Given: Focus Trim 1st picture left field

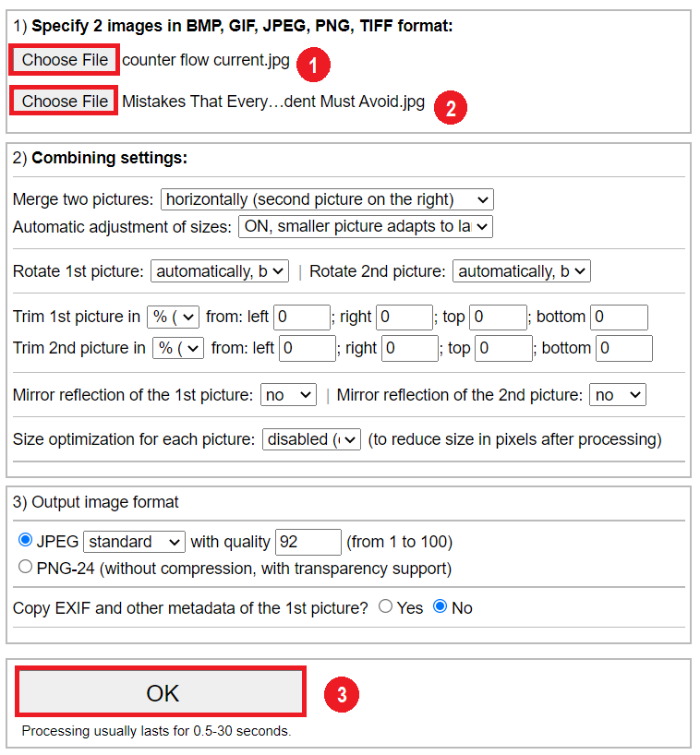Looking at the screenshot, I should click(302, 317).
